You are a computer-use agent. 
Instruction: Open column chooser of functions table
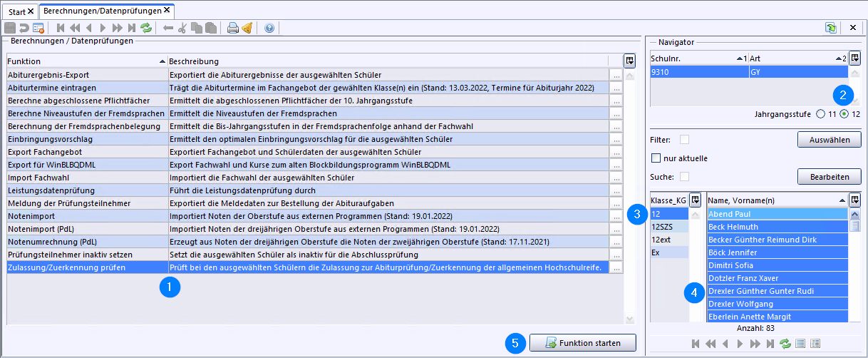pos(629,61)
